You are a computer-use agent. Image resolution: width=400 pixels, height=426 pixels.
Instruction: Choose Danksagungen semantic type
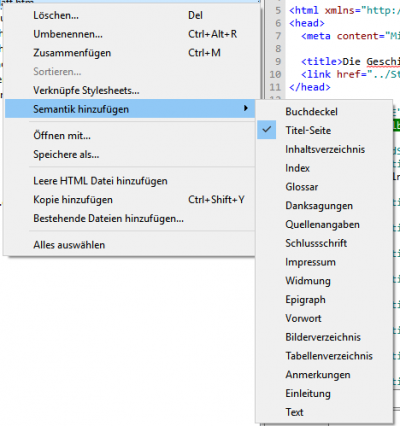(x=324, y=206)
